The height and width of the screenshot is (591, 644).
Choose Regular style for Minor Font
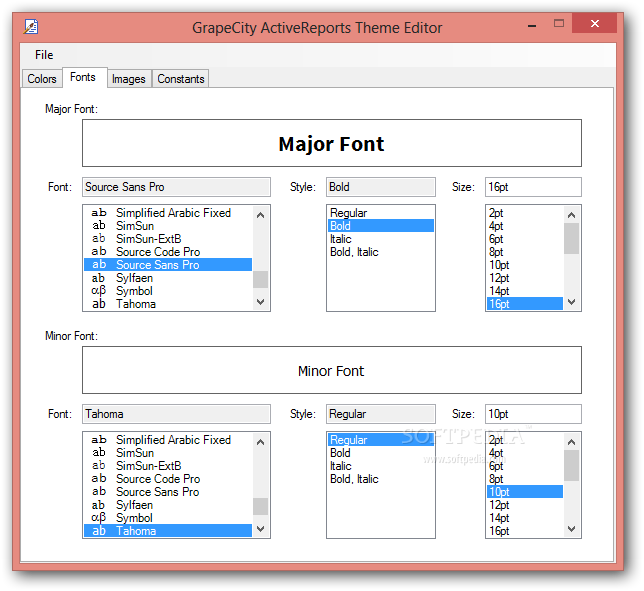(x=381, y=440)
